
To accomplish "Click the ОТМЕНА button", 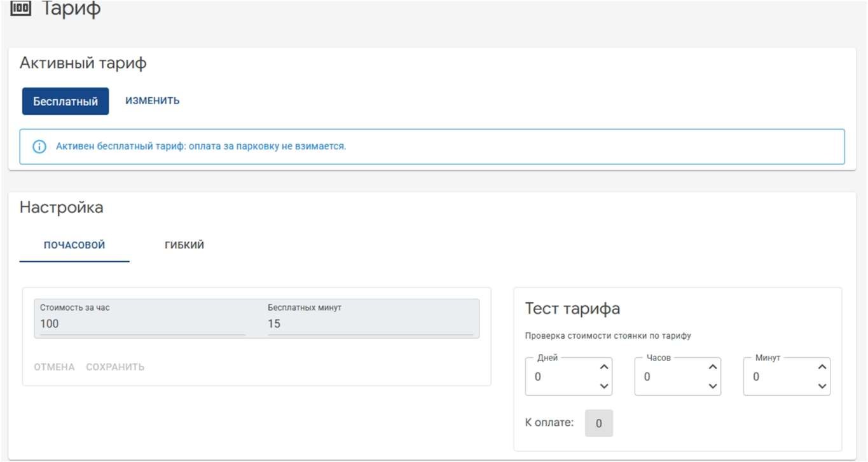I will pyautogui.click(x=54, y=367).
